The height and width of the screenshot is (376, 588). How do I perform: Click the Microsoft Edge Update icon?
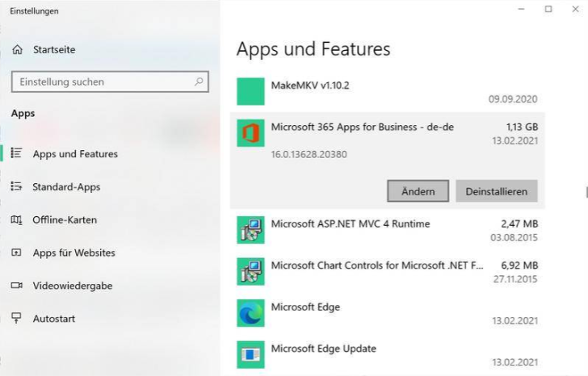click(x=250, y=355)
